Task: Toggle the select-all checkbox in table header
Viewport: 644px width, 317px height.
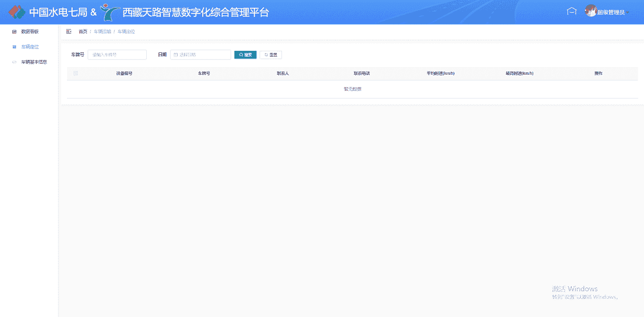Action: point(75,73)
